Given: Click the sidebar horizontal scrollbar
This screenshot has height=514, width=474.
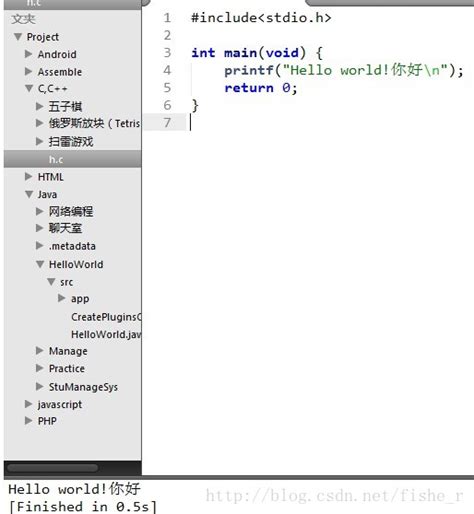Looking at the screenshot, I should pos(53,468).
